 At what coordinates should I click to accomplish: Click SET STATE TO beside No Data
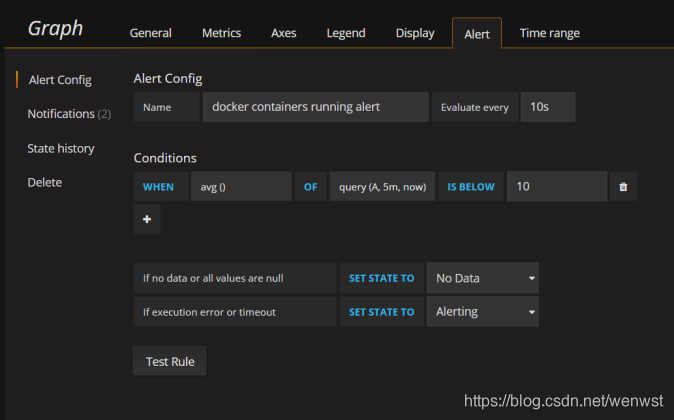click(382, 278)
